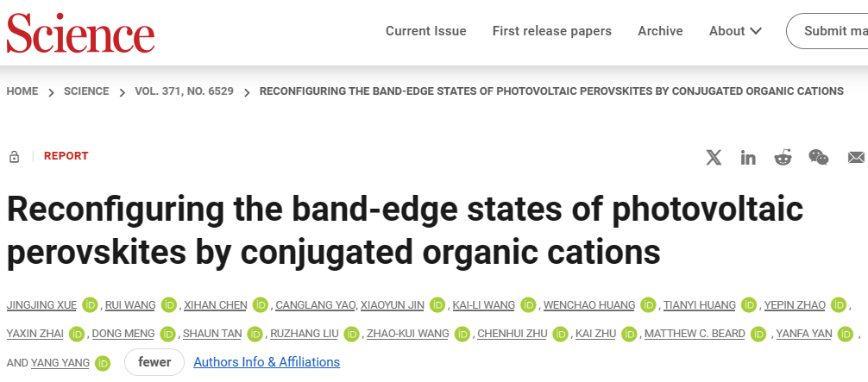Open the Archive menu item
868x382 pixels.
coord(660,31)
